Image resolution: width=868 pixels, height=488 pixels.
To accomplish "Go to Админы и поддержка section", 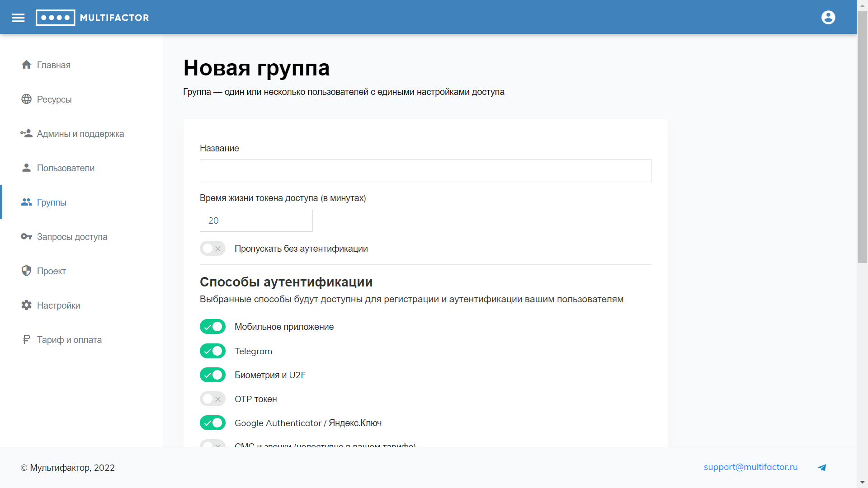I will click(x=80, y=134).
